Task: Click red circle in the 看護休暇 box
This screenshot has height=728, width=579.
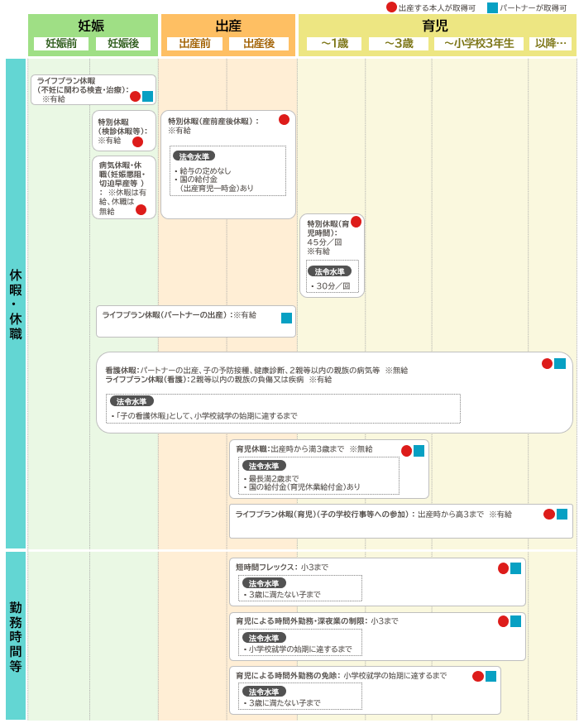Action: (548, 364)
